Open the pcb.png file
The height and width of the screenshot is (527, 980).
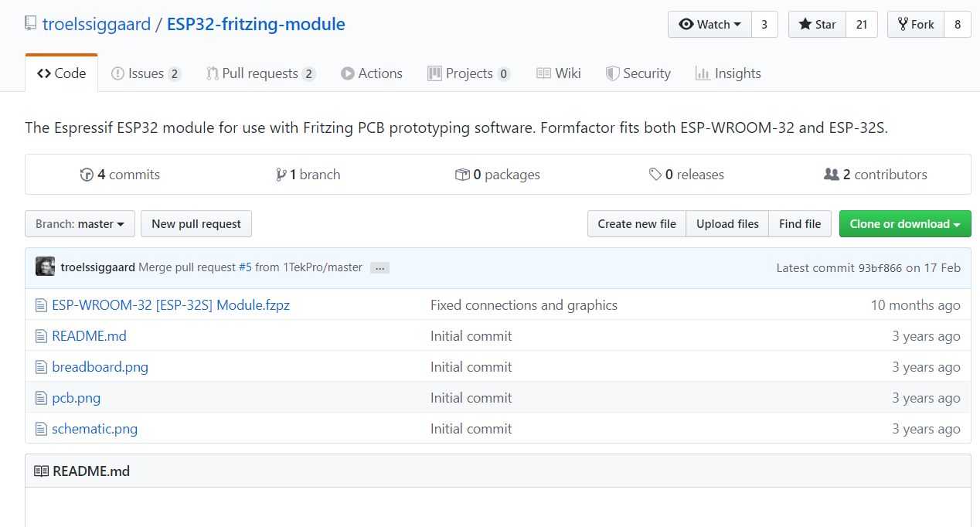76,398
